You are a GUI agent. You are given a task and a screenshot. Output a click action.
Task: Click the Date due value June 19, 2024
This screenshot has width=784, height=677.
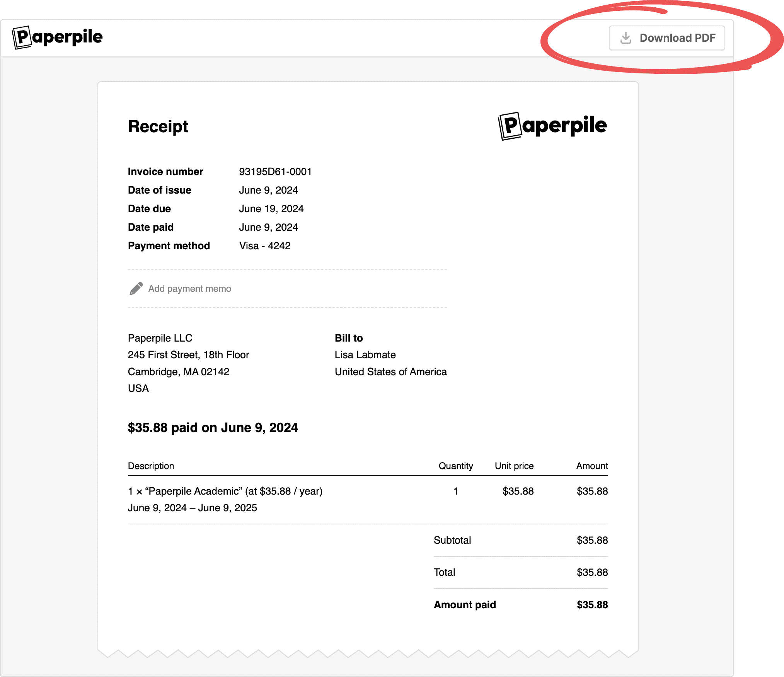[271, 208]
